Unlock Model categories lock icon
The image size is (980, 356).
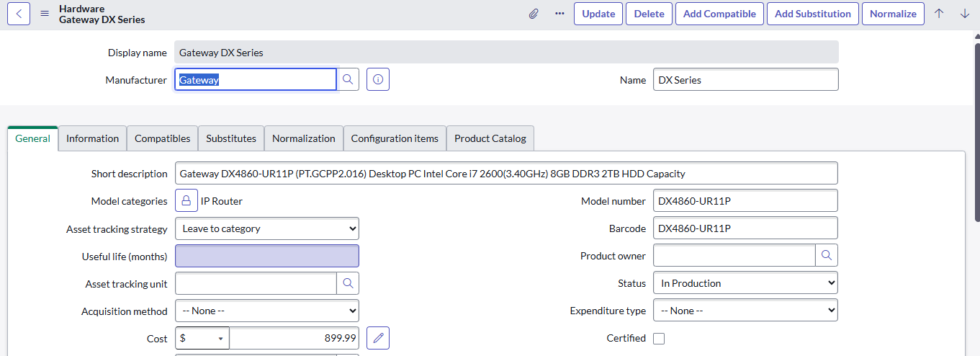[x=186, y=201]
